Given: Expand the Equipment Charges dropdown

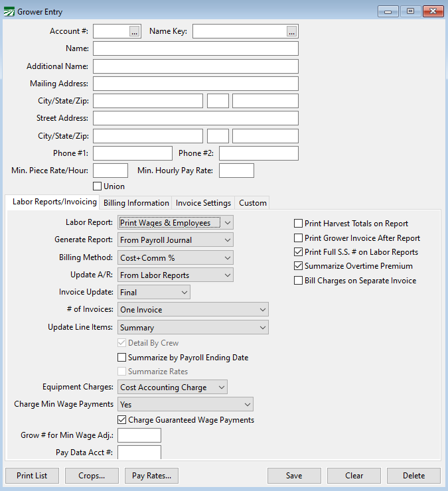Looking at the screenshot, I should 173,387.
